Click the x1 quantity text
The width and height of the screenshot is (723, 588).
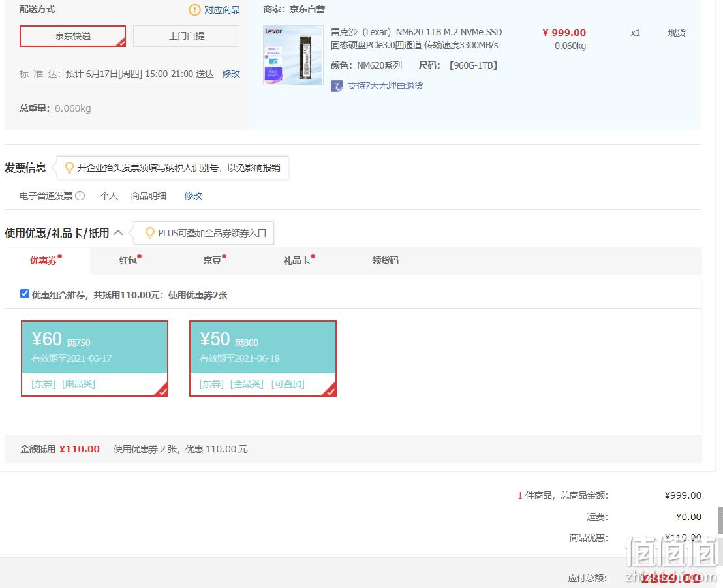pyautogui.click(x=636, y=33)
